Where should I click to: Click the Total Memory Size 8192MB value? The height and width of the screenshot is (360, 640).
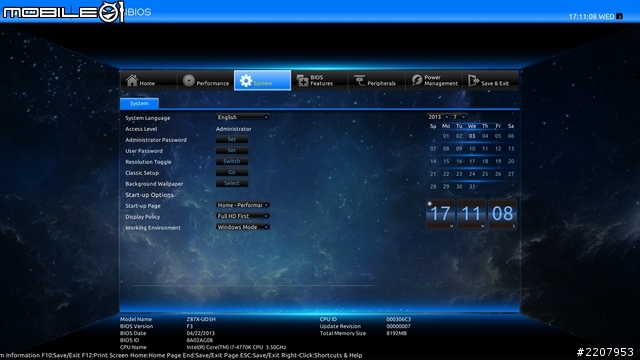(396, 333)
